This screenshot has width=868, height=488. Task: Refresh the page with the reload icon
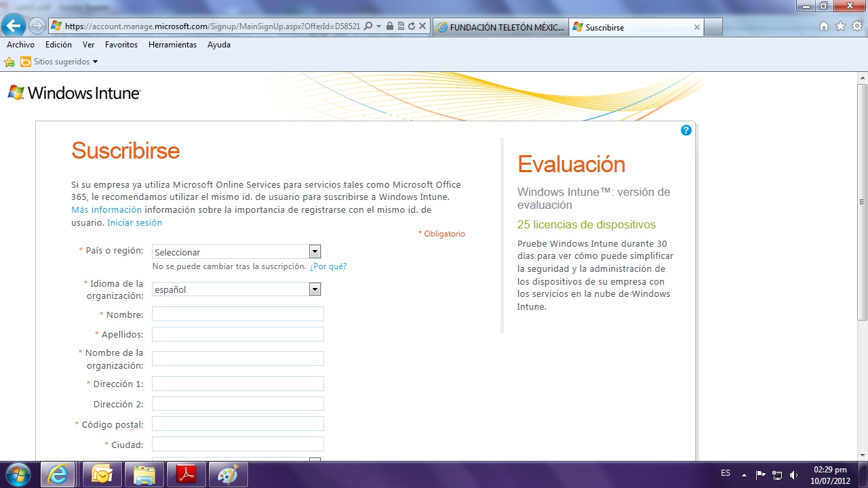(411, 26)
